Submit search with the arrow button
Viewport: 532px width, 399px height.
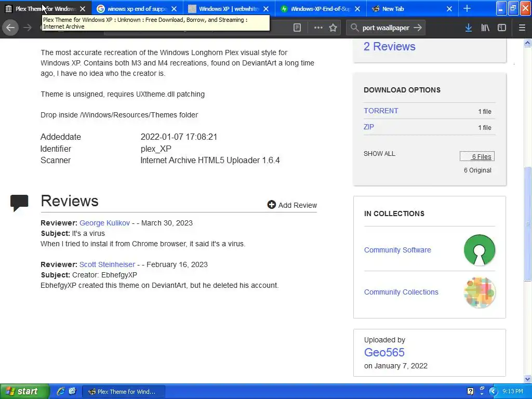pyautogui.click(x=418, y=28)
